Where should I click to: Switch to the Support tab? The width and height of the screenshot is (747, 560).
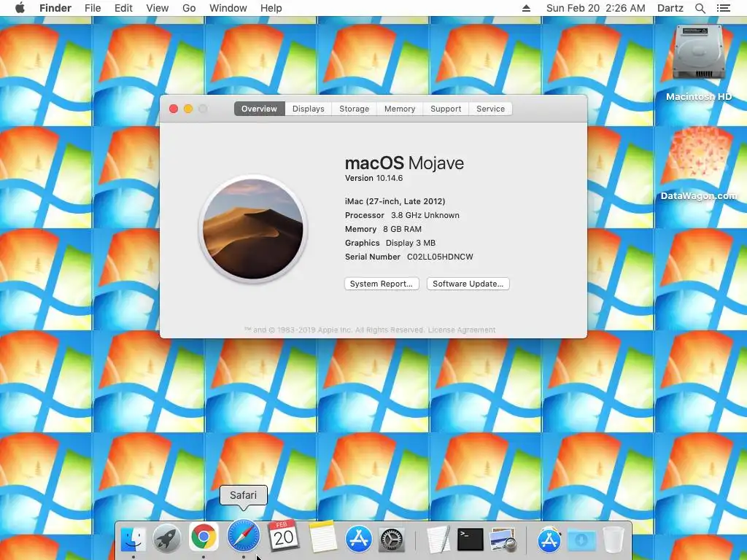click(446, 109)
